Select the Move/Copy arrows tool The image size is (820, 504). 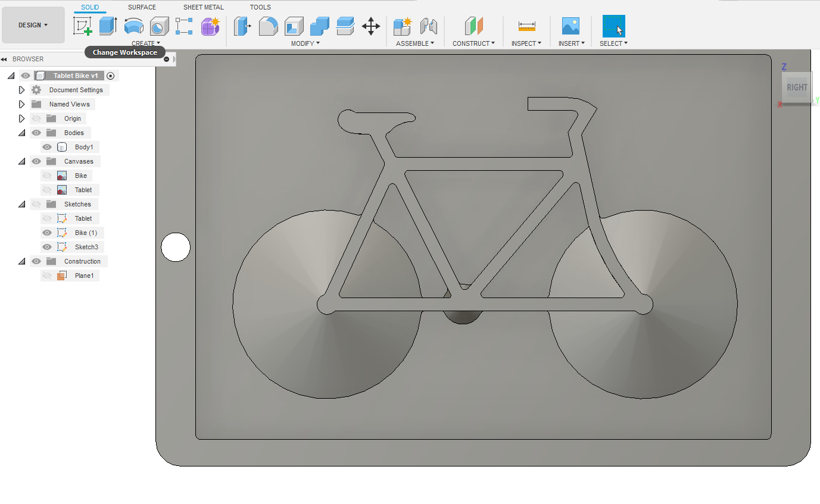[371, 26]
